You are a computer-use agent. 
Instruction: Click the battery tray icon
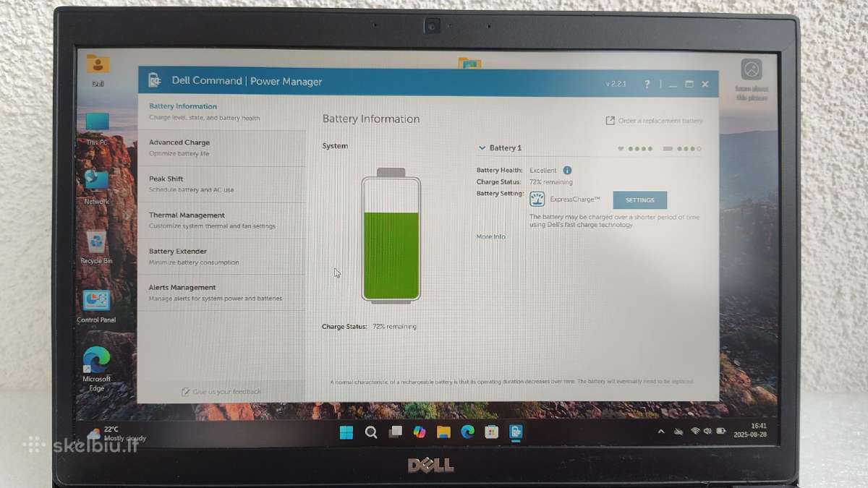pos(720,431)
